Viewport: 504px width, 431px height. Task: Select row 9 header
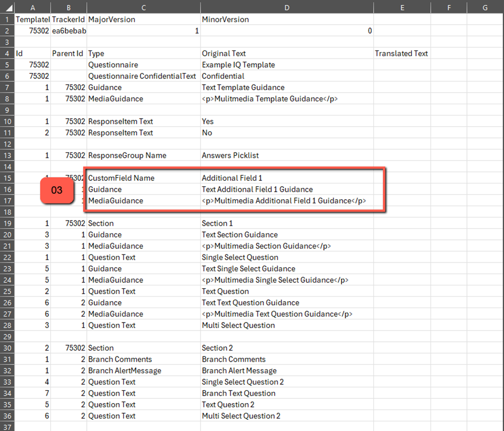click(6, 110)
